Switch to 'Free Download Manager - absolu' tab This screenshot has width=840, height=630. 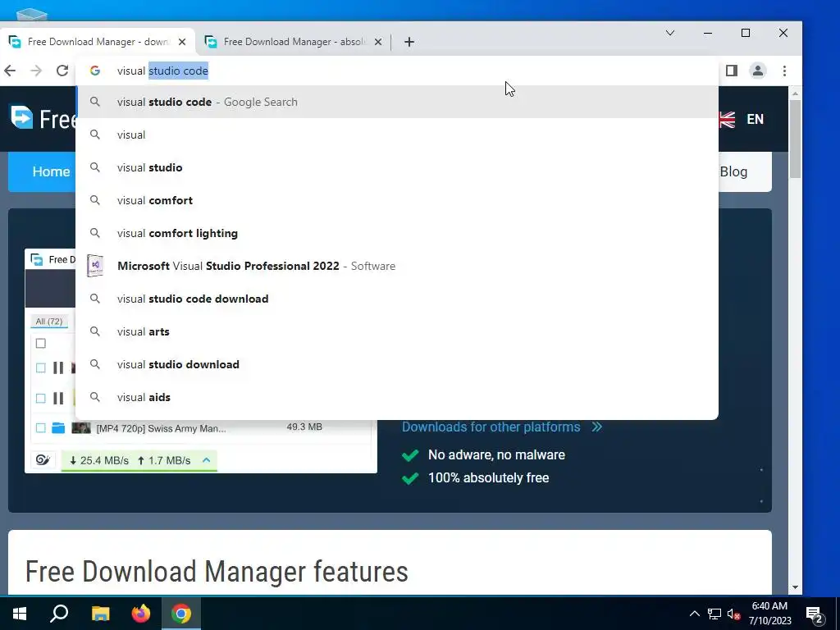pyautogui.click(x=293, y=42)
